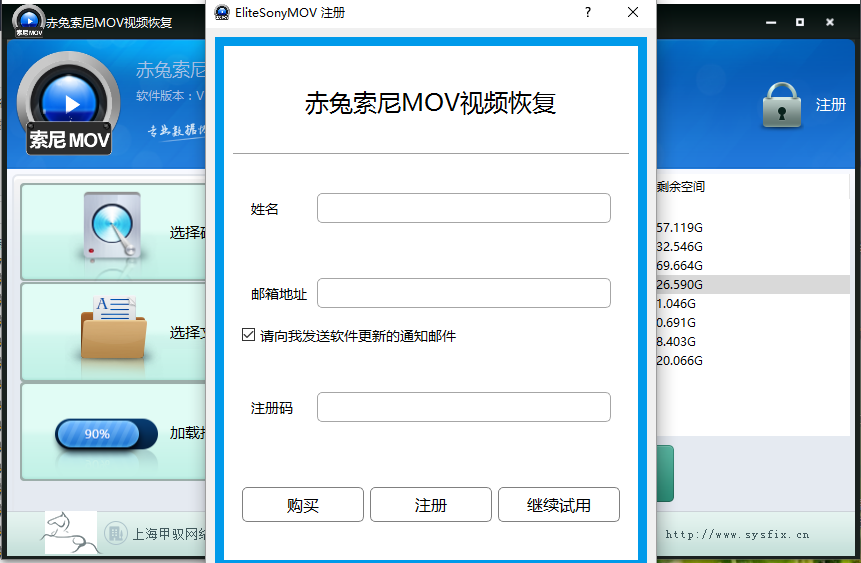The image size is (861, 563).
Task: Select the row showing 20.066G
Action: pos(752,360)
